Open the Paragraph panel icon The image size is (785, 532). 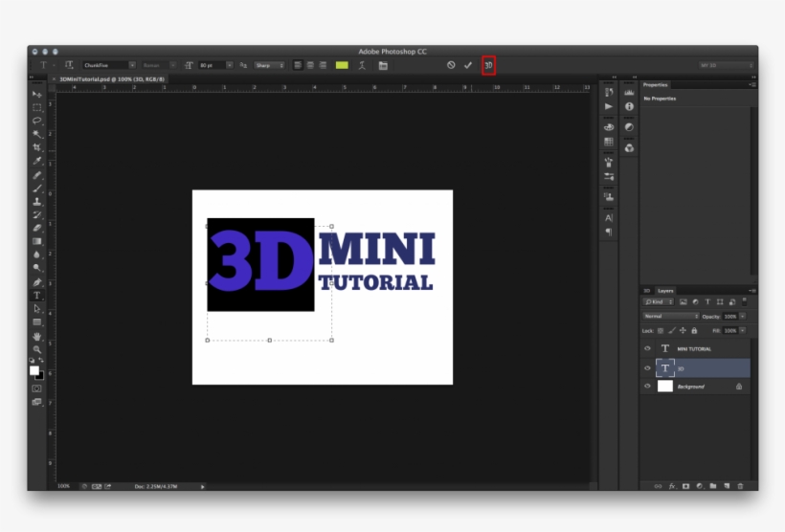point(609,232)
